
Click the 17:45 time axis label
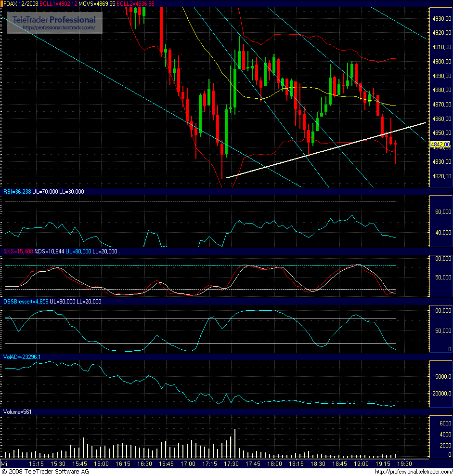(253, 464)
